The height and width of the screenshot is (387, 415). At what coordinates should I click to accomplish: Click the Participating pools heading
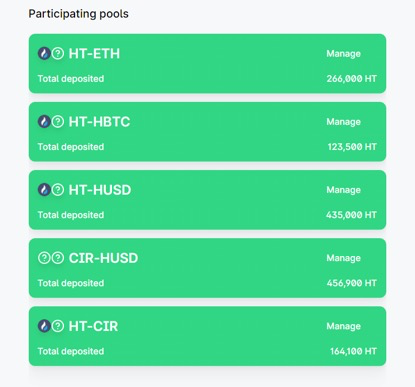click(78, 14)
